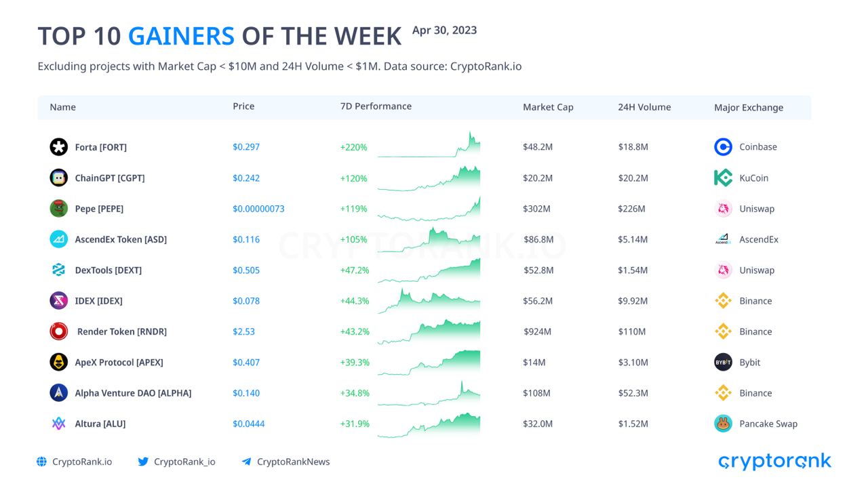Click the Render Token red icon
868x488 pixels.
59,331
